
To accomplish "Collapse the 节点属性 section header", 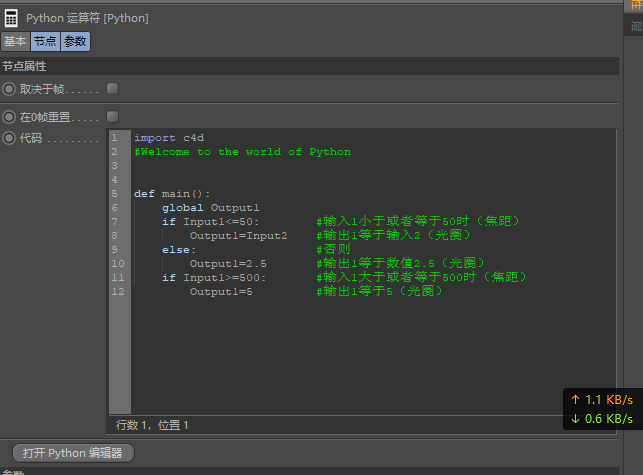I will pos(310,66).
